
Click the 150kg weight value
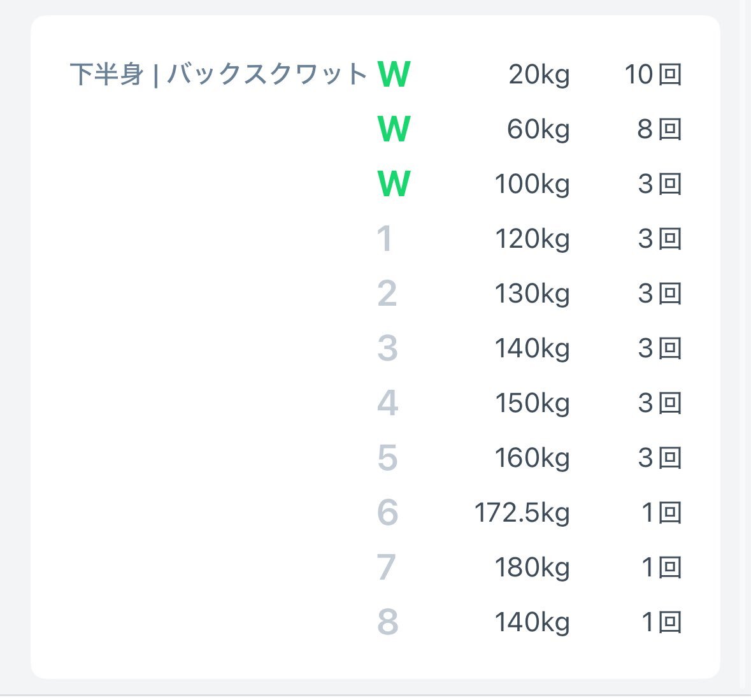pos(532,404)
